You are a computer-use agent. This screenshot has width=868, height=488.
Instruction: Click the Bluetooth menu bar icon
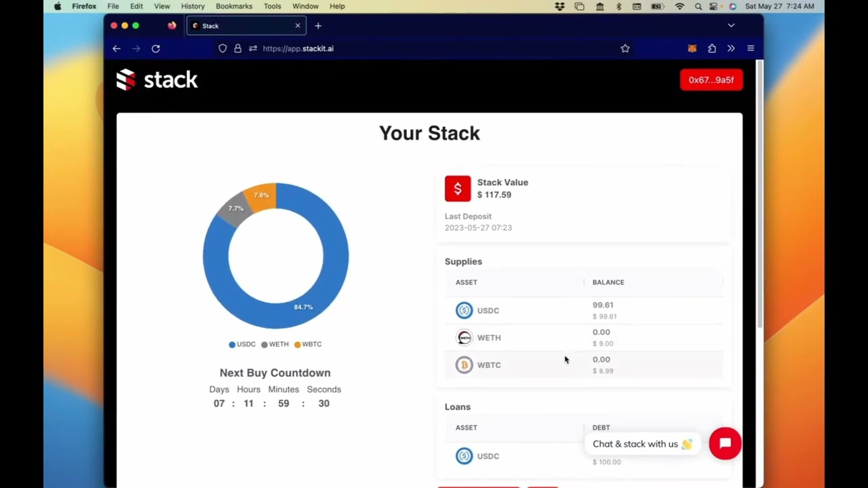[x=618, y=6]
